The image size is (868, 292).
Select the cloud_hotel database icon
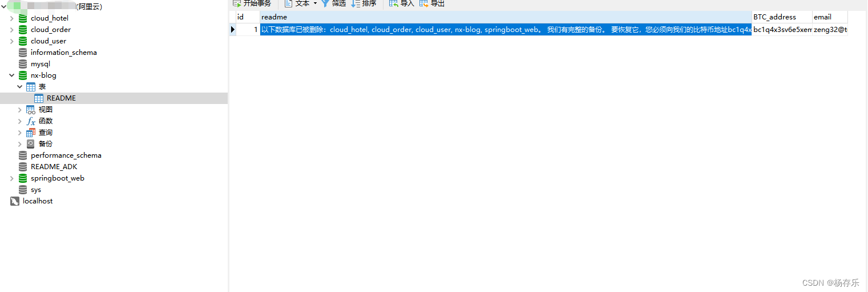(23, 18)
